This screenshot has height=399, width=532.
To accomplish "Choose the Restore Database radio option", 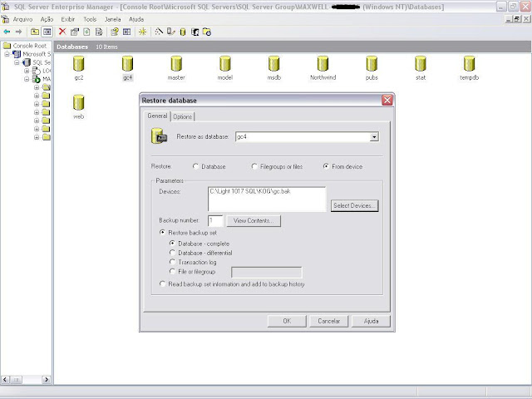I will [x=196, y=166].
